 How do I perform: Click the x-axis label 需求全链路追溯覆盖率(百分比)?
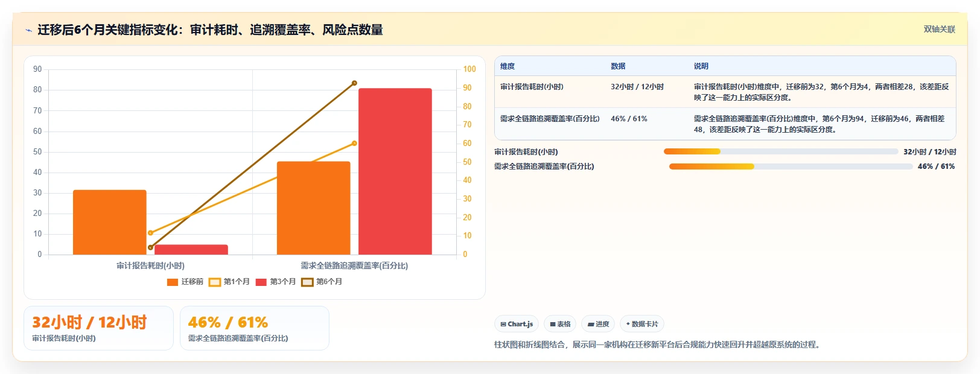354,265
